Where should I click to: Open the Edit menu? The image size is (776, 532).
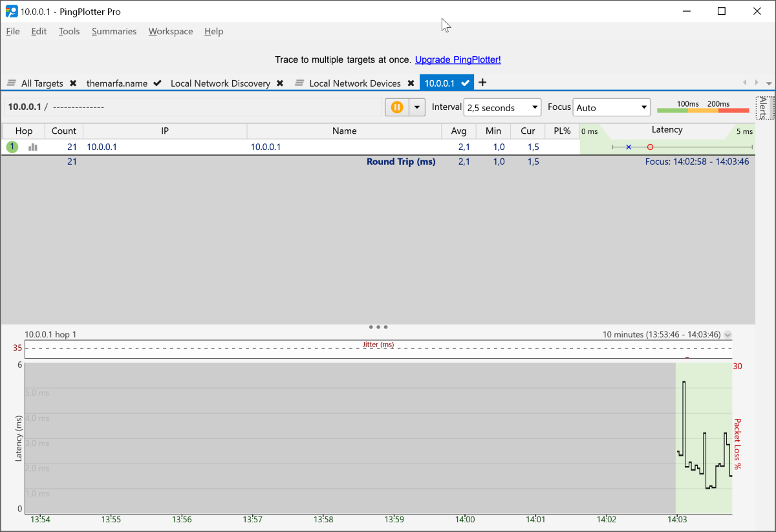coord(39,31)
